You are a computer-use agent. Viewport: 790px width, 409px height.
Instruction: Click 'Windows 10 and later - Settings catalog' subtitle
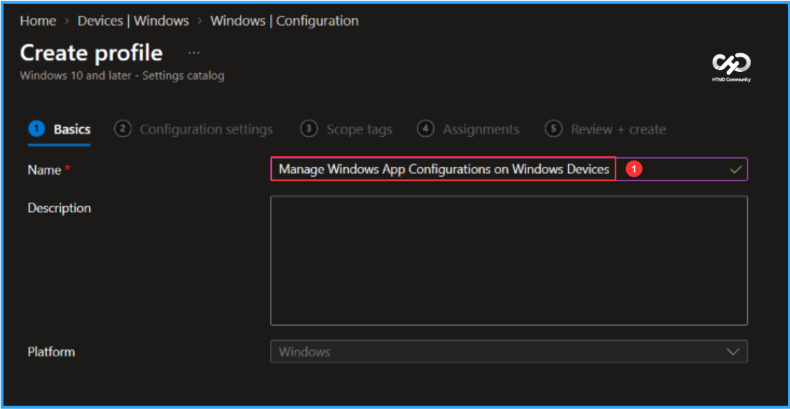(x=122, y=76)
